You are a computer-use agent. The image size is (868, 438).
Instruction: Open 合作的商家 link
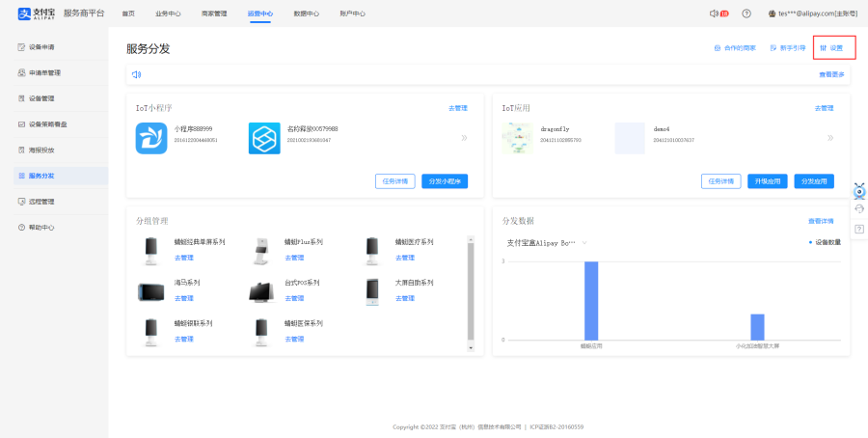tap(735, 48)
